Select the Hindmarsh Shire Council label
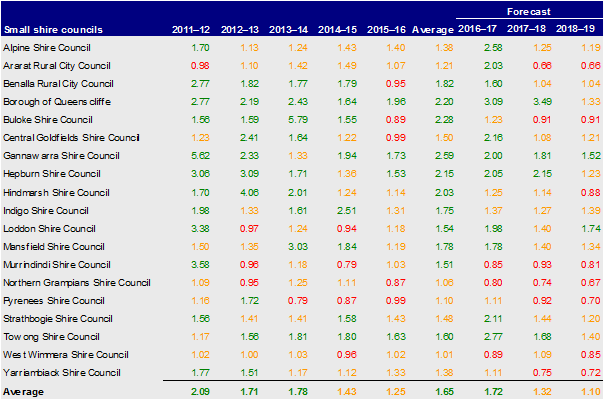The width and height of the screenshot is (604, 400). click(57, 193)
